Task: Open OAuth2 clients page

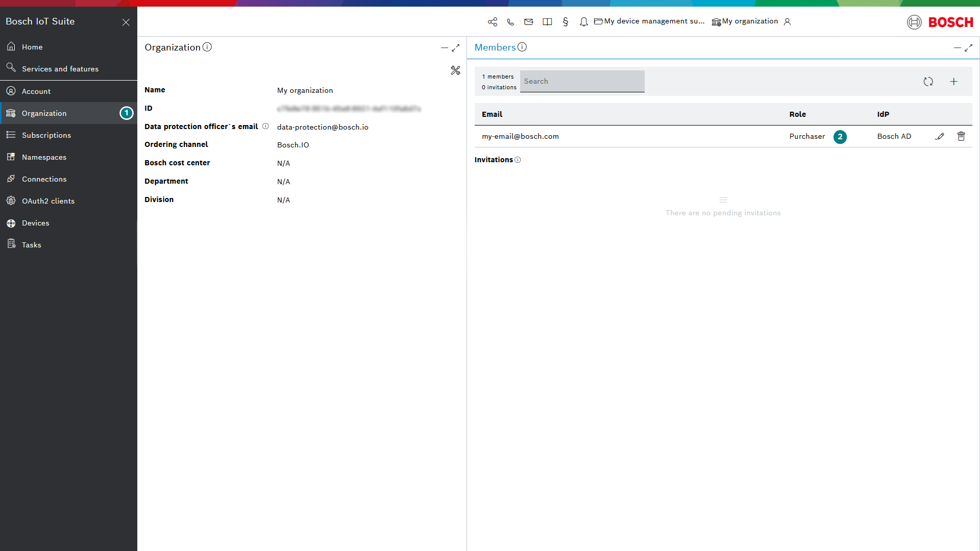Action: click(x=68, y=201)
